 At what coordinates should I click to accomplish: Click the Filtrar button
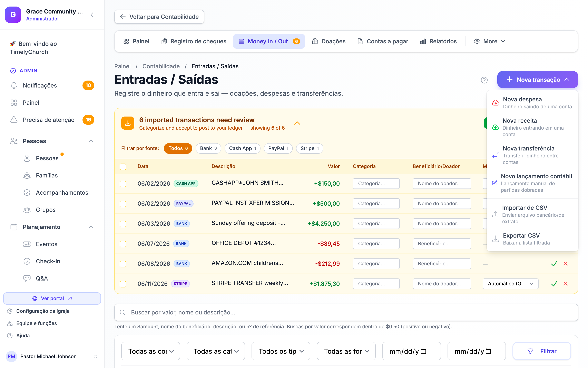[x=542, y=351]
